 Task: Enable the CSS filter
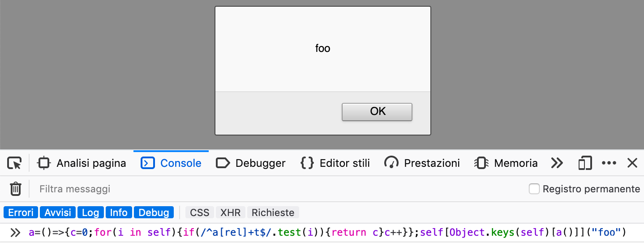pos(200,212)
